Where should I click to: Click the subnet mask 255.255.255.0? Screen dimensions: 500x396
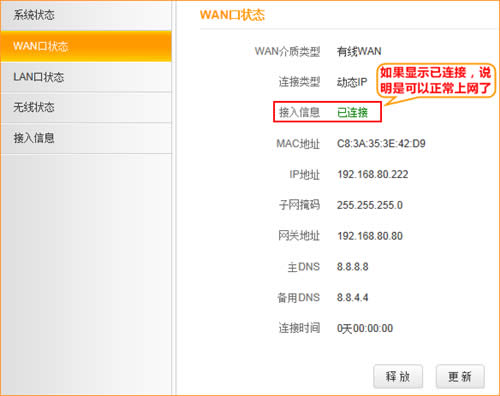[370, 205]
